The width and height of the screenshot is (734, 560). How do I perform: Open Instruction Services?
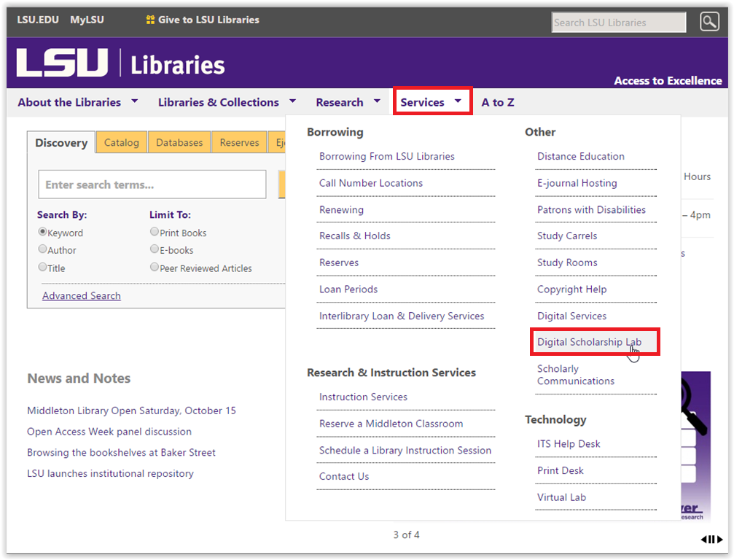click(363, 397)
